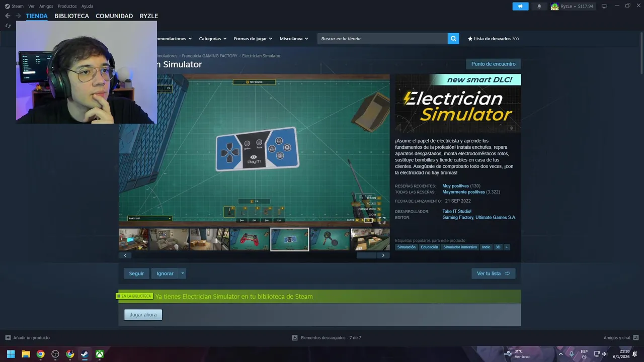Show next screenshots with right arrow
The height and width of the screenshot is (362, 644).
pos(383,255)
